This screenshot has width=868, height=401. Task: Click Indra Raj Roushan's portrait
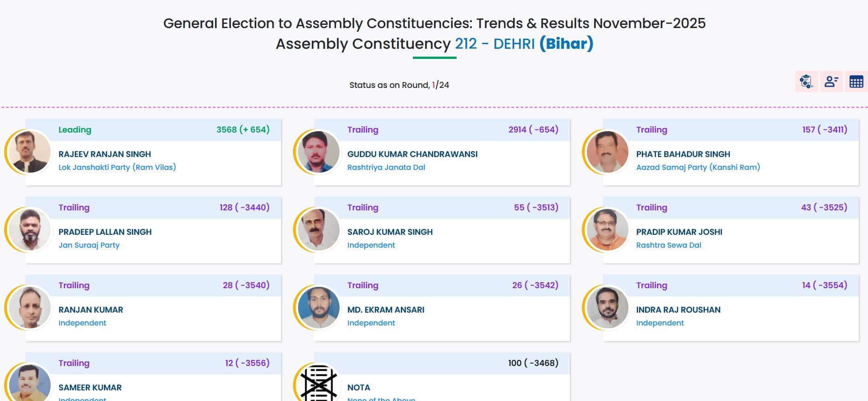(x=607, y=308)
